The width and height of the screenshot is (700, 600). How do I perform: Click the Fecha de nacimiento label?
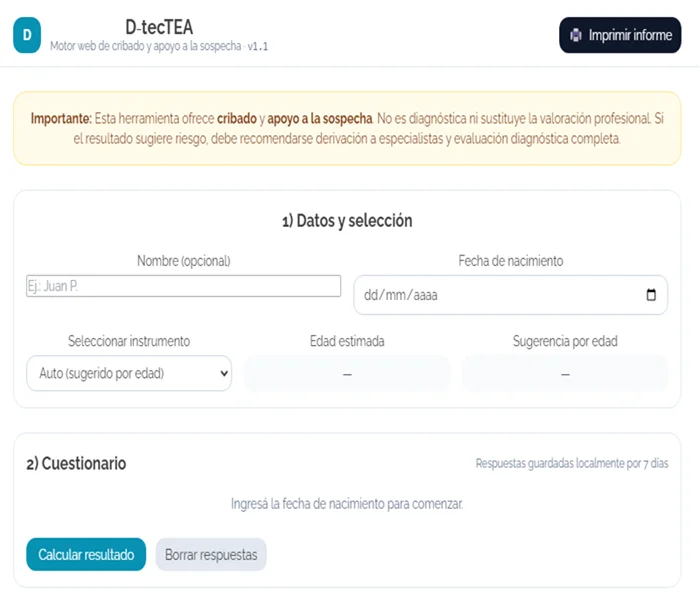pyautogui.click(x=510, y=261)
